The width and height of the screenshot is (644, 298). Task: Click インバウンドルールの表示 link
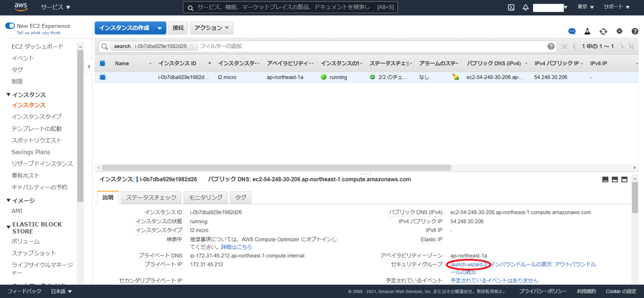521,265
